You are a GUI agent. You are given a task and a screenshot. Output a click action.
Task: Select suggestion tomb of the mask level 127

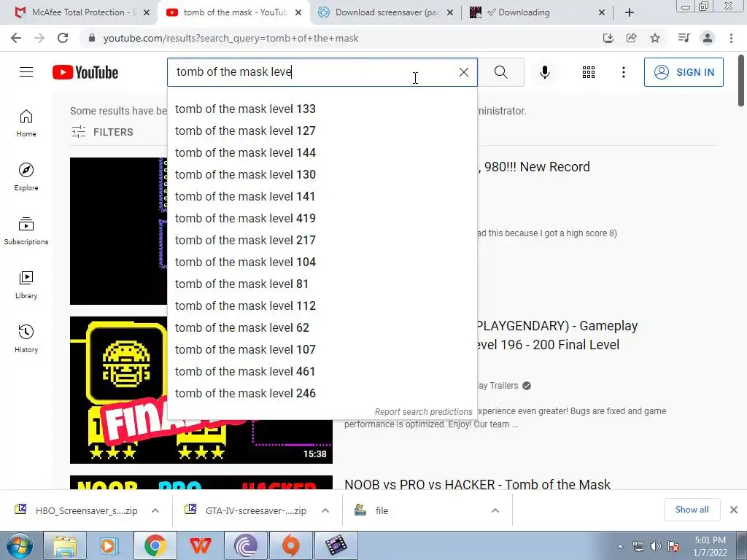(322, 131)
